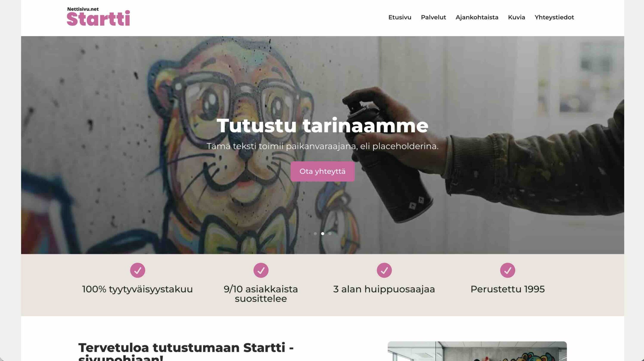Navigate to Yhteystiedot page
This screenshot has width=644, height=361.
click(554, 17)
